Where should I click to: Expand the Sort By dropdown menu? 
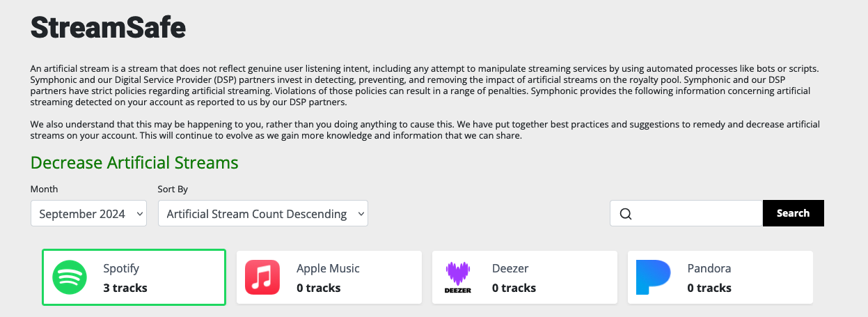(263, 214)
